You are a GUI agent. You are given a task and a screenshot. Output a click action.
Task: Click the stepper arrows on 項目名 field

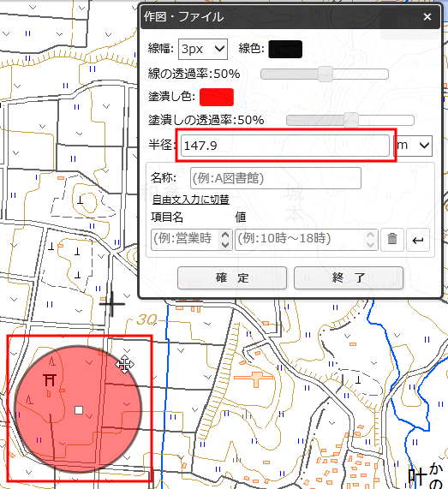click(x=225, y=240)
